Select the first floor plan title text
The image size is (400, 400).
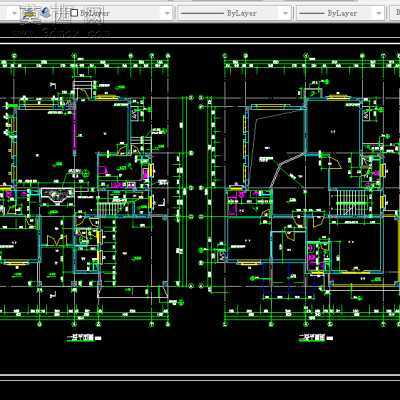pyautogui.click(x=80, y=338)
